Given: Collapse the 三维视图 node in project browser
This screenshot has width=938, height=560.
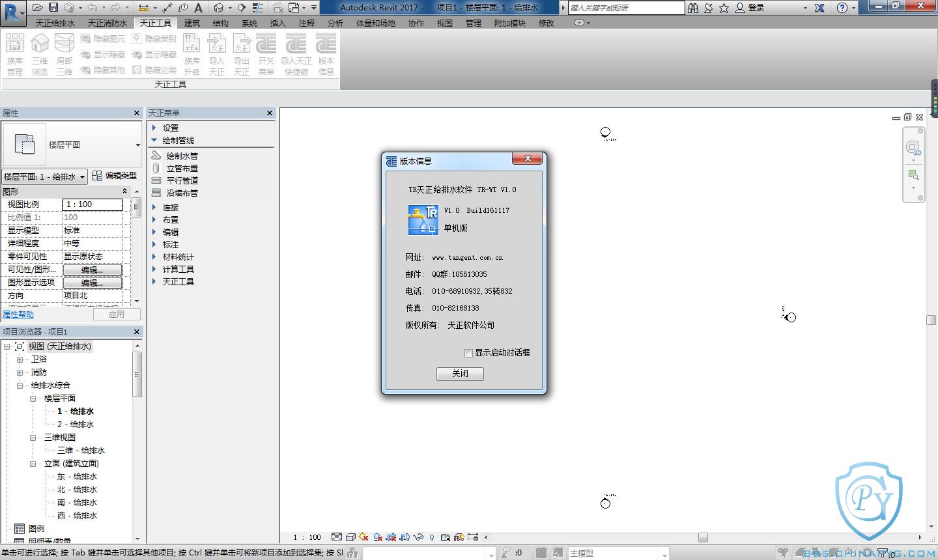Looking at the screenshot, I should pyautogui.click(x=33, y=438).
